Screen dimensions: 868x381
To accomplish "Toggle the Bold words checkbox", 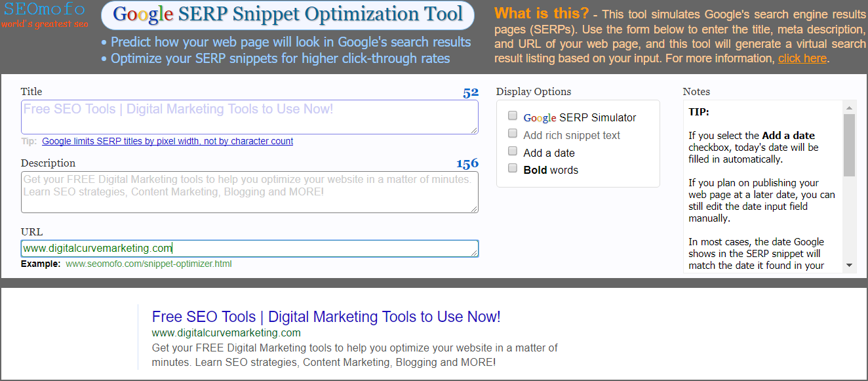I will pos(513,169).
